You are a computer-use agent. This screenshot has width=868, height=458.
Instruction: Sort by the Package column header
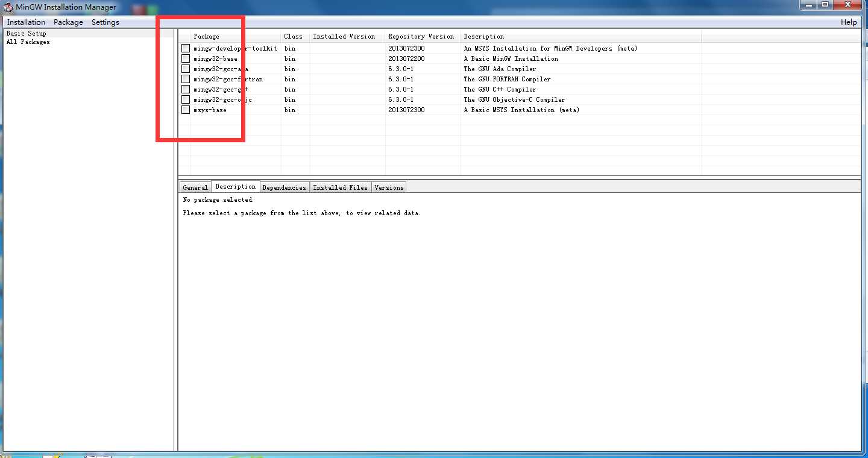tap(236, 36)
